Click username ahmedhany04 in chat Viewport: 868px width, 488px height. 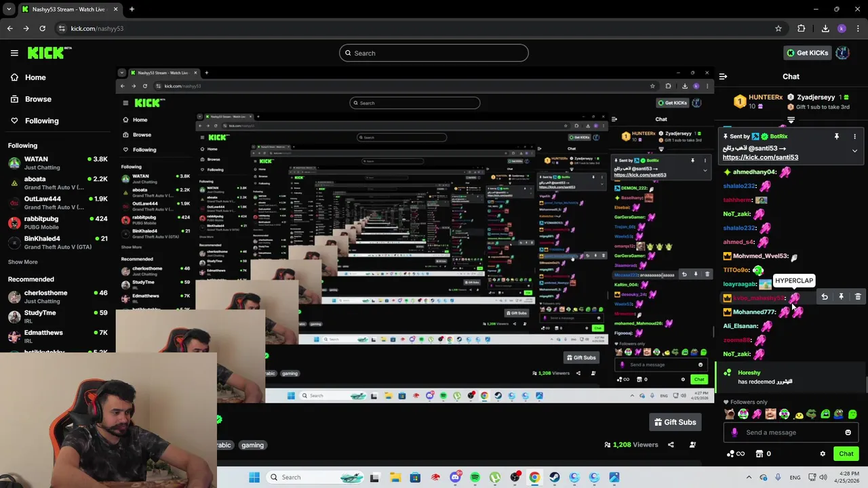(755, 172)
